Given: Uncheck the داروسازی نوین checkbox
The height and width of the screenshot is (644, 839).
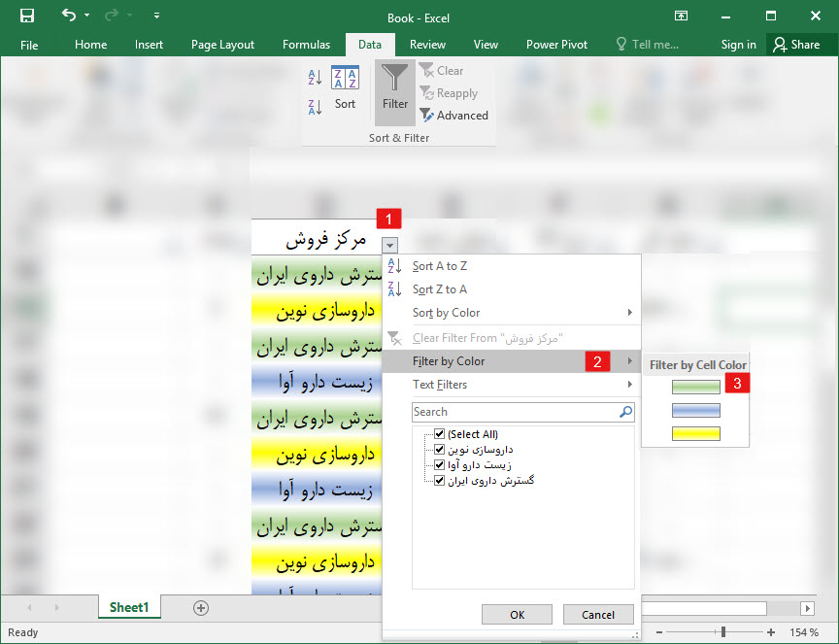Looking at the screenshot, I should [x=439, y=449].
